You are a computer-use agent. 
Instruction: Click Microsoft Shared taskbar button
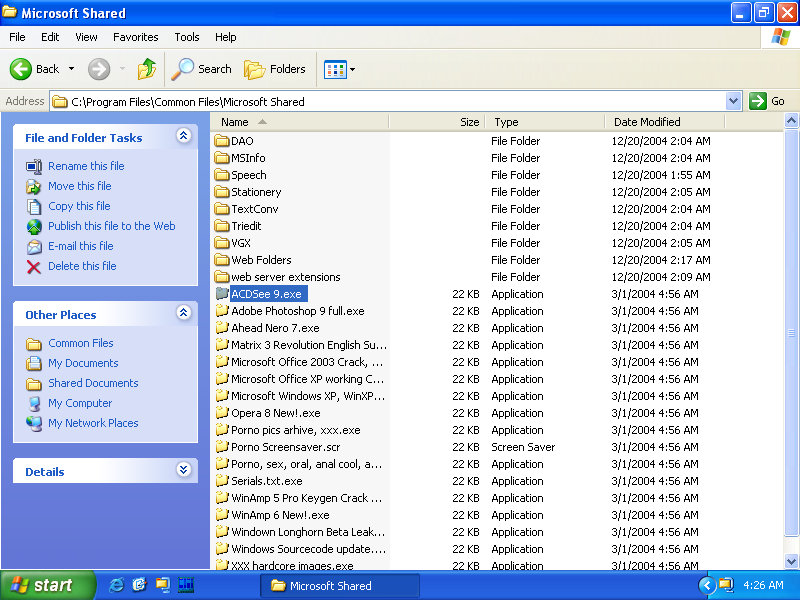(x=340, y=586)
